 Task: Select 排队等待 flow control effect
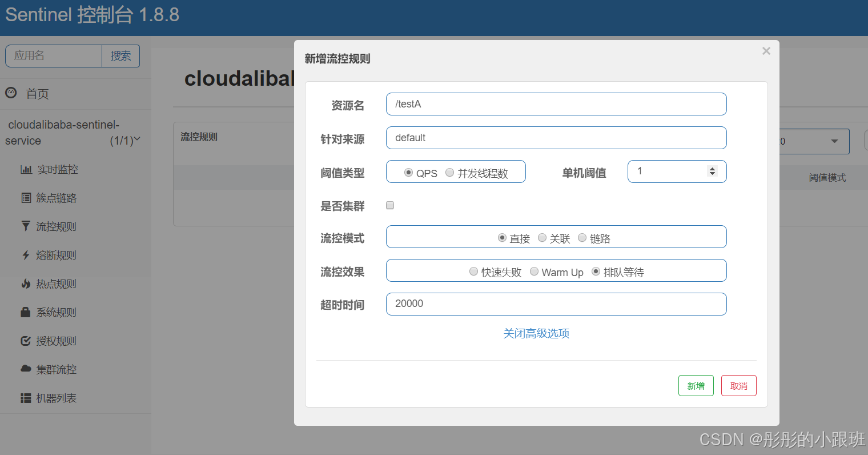pos(596,272)
